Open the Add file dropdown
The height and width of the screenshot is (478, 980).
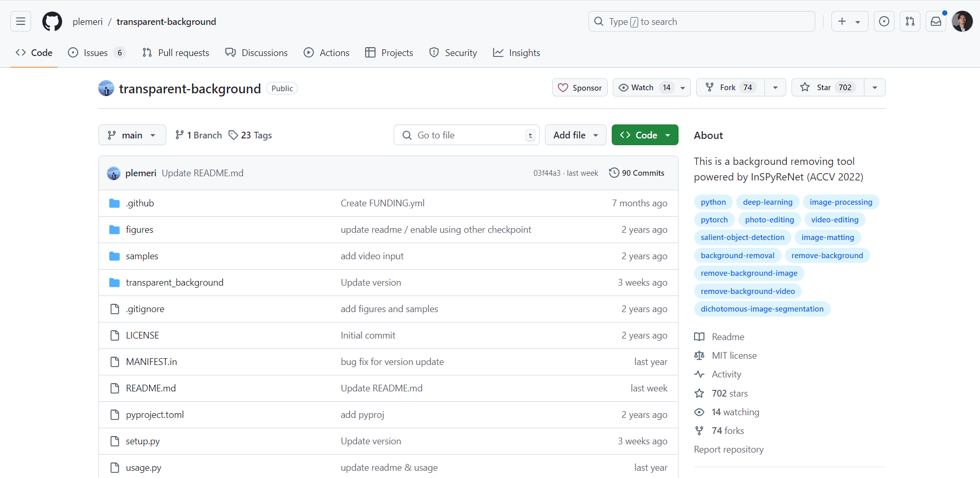pos(575,135)
